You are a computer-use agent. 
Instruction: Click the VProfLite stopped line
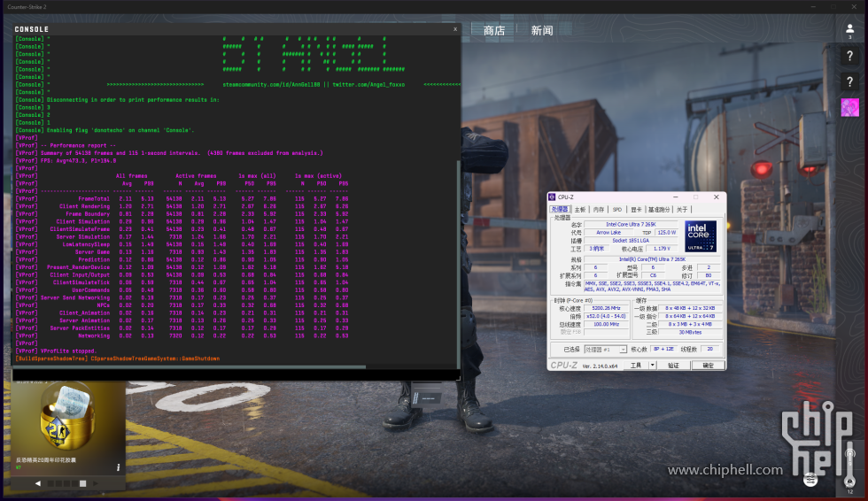coord(56,351)
